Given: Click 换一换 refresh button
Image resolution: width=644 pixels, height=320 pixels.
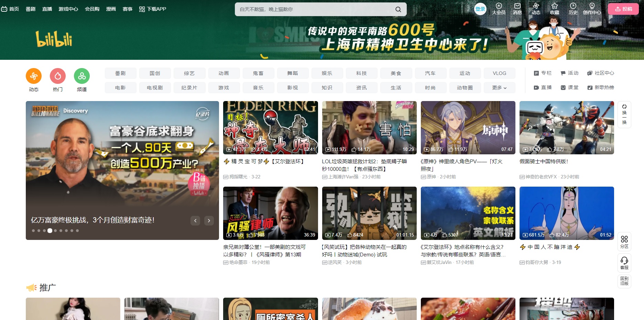Looking at the screenshot, I should pos(624,114).
